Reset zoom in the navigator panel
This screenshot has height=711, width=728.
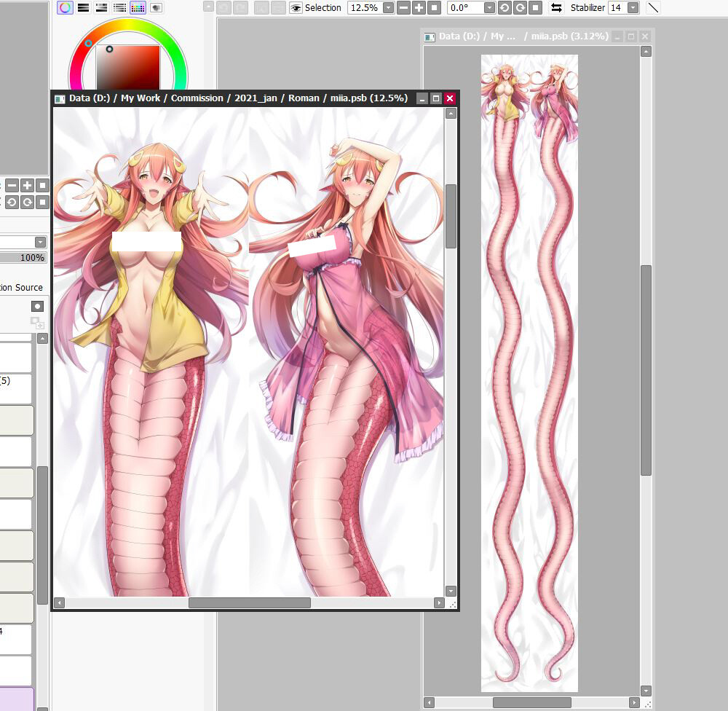click(43, 186)
